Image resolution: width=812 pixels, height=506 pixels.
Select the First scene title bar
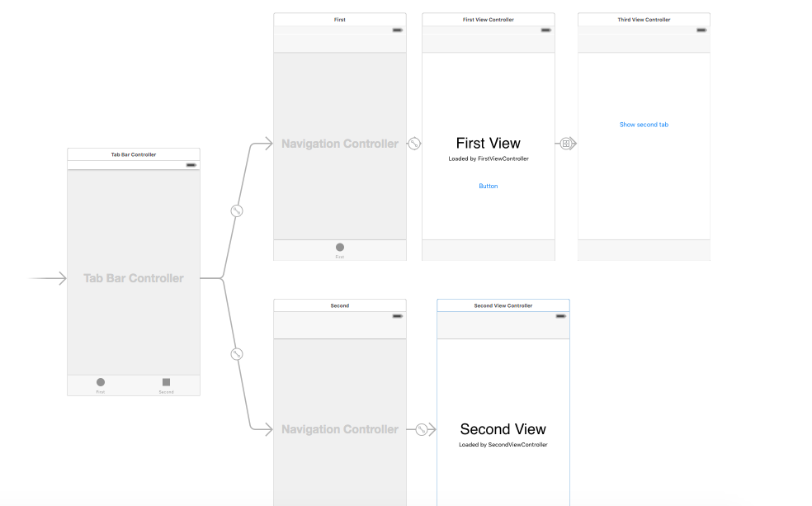click(340, 20)
